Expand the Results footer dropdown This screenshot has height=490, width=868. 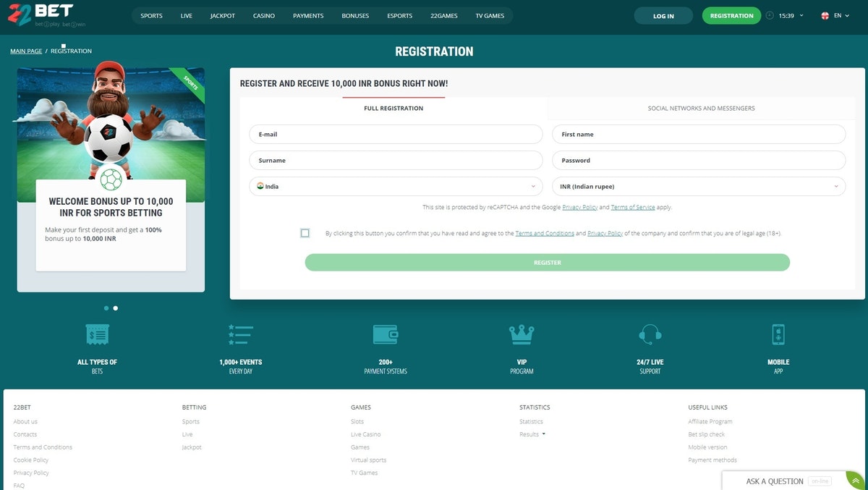tap(532, 434)
